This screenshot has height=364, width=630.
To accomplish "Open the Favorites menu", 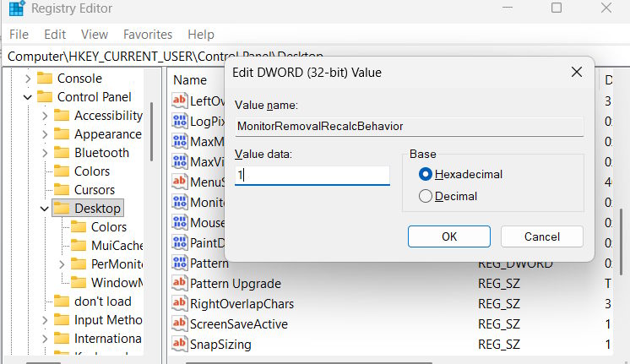I will [148, 35].
